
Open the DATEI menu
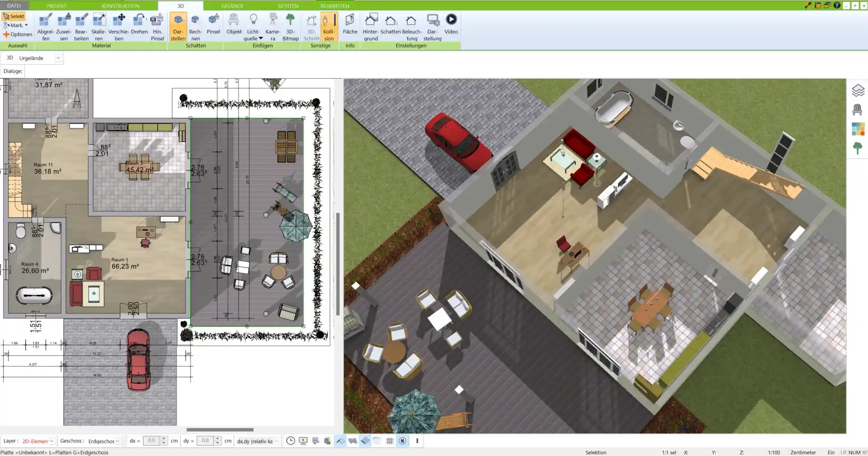14,6
